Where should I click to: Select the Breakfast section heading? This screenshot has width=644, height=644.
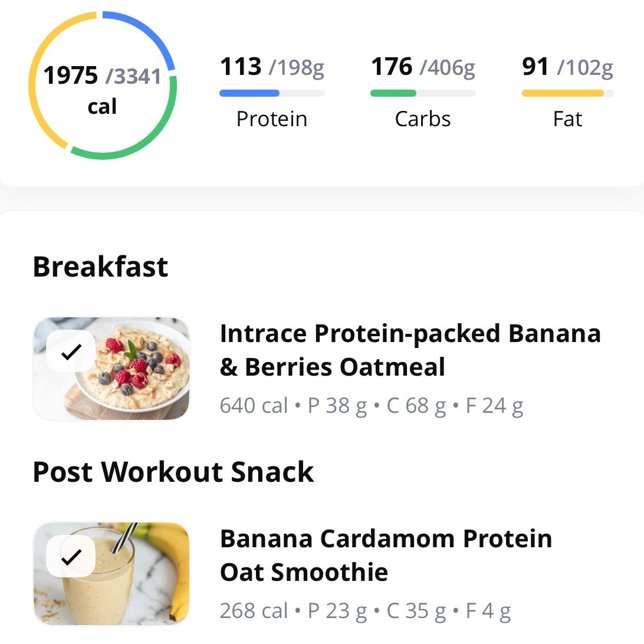100,267
